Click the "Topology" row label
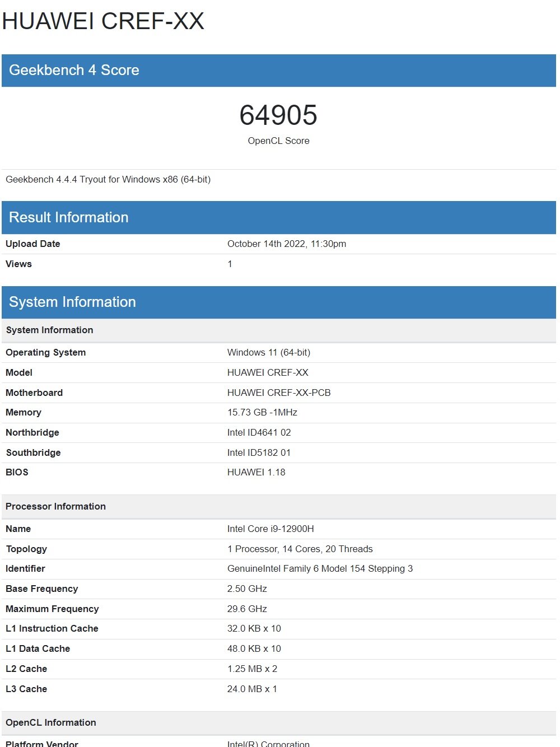The width and height of the screenshot is (560, 747). pyautogui.click(x=26, y=549)
